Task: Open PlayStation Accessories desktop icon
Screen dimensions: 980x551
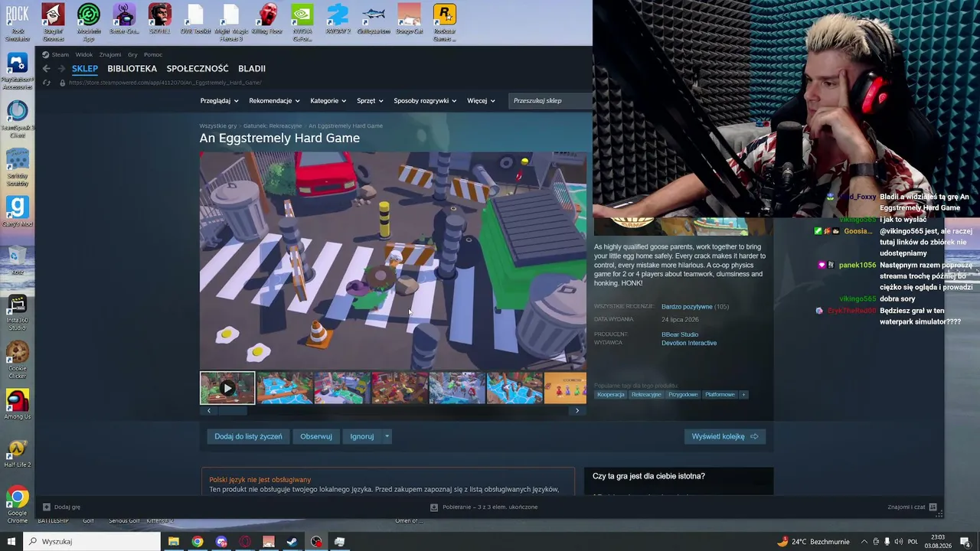Action: (x=17, y=71)
